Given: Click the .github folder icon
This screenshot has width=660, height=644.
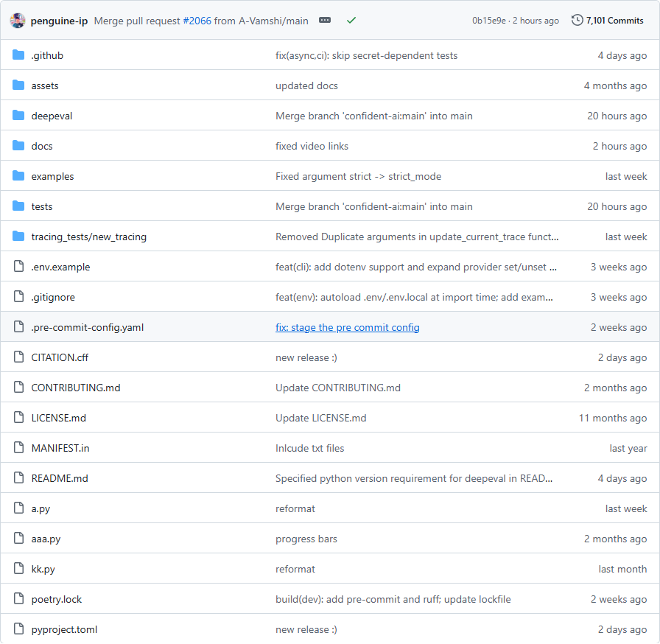Looking at the screenshot, I should pyautogui.click(x=18, y=55).
